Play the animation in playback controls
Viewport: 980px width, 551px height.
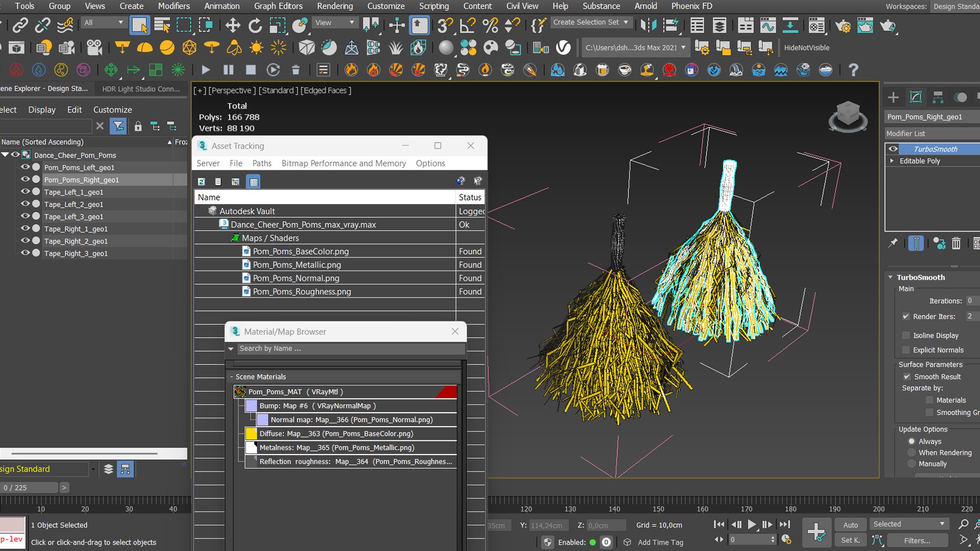(x=751, y=524)
